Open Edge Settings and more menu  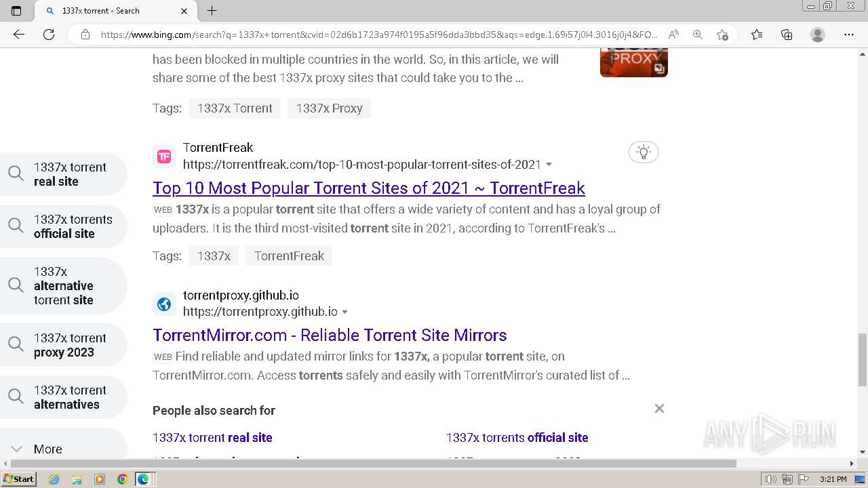(849, 35)
